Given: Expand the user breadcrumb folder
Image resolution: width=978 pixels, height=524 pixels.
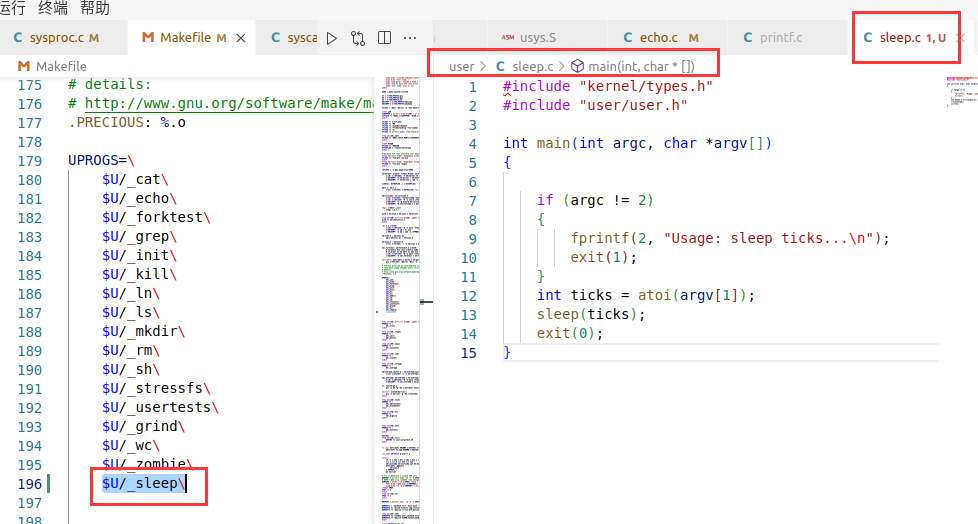Looking at the screenshot, I should click(x=461, y=66).
